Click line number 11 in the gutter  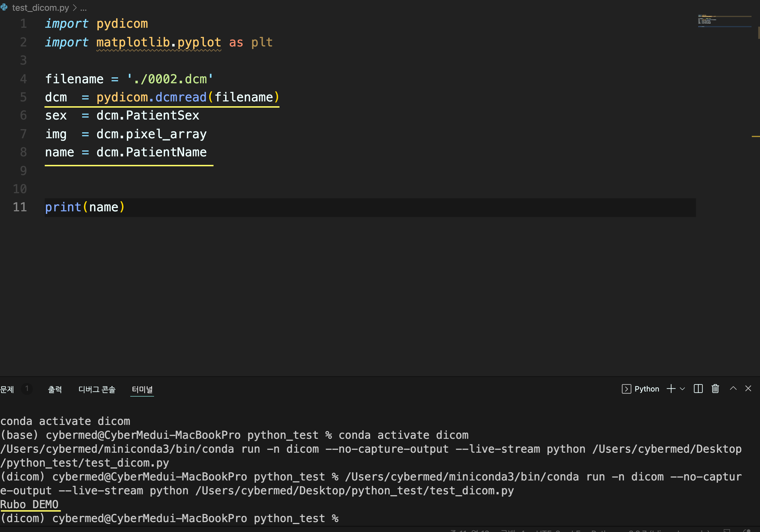click(x=20, y=207)
